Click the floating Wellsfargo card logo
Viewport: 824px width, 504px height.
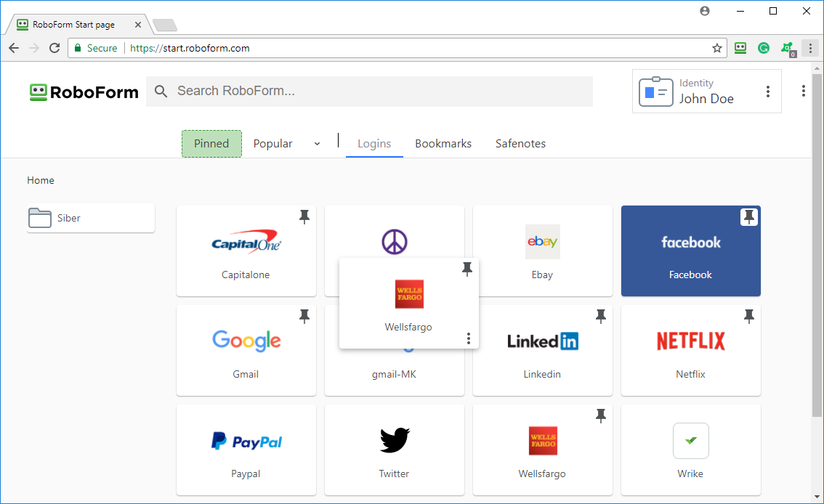click(x=409, y=294)
